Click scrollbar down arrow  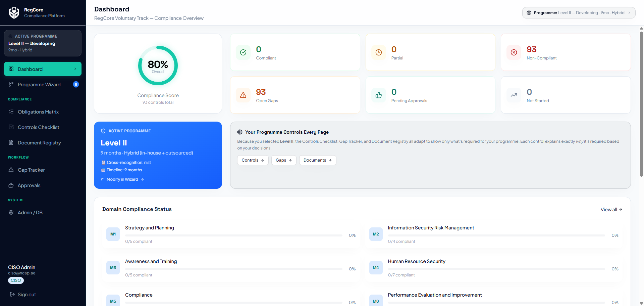pos(641,303)
